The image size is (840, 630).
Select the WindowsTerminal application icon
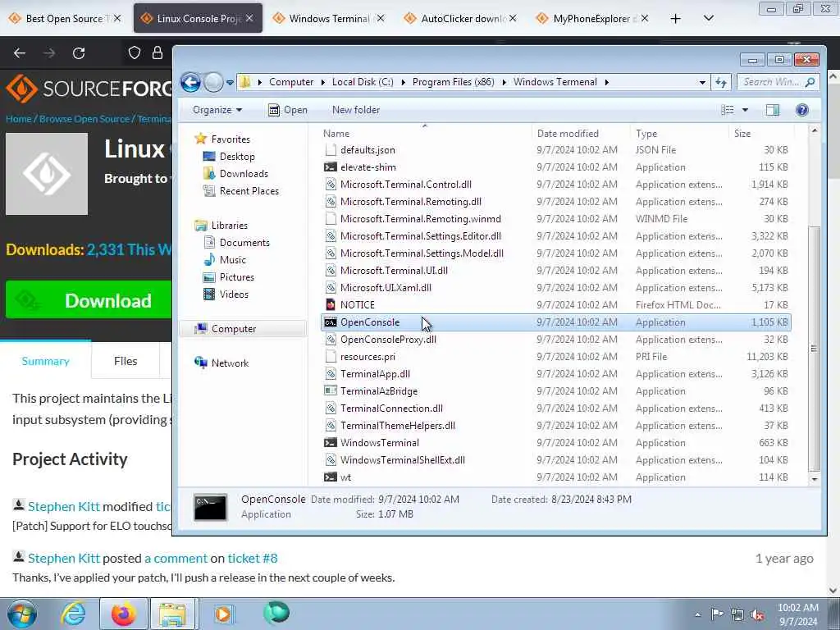[x=331, y=442]
